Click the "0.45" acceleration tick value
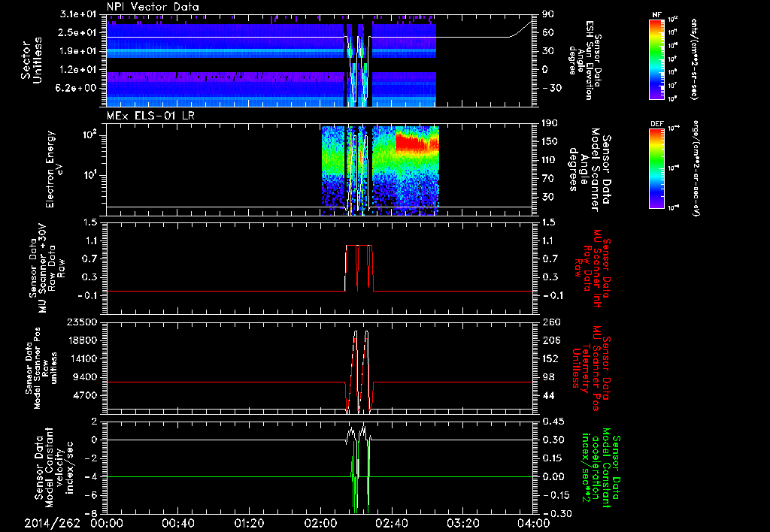This screenshot has width=770, height=532. [x=553, y=422]
